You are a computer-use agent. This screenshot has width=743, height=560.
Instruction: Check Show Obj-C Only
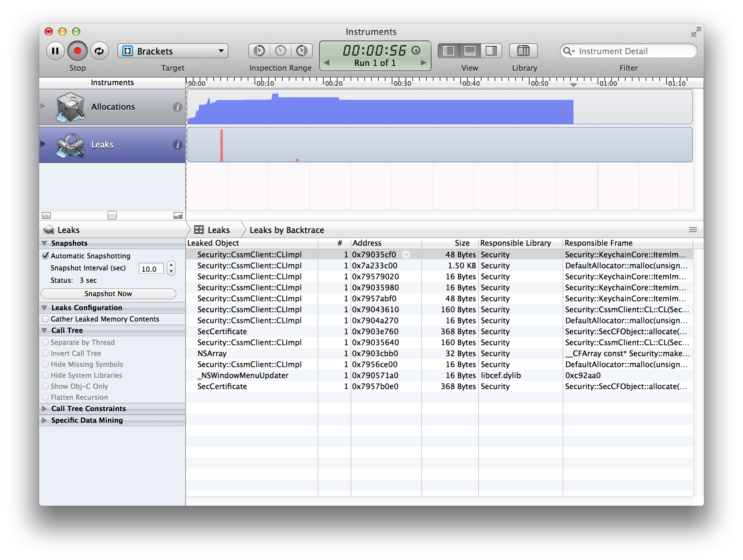[45, 386]
